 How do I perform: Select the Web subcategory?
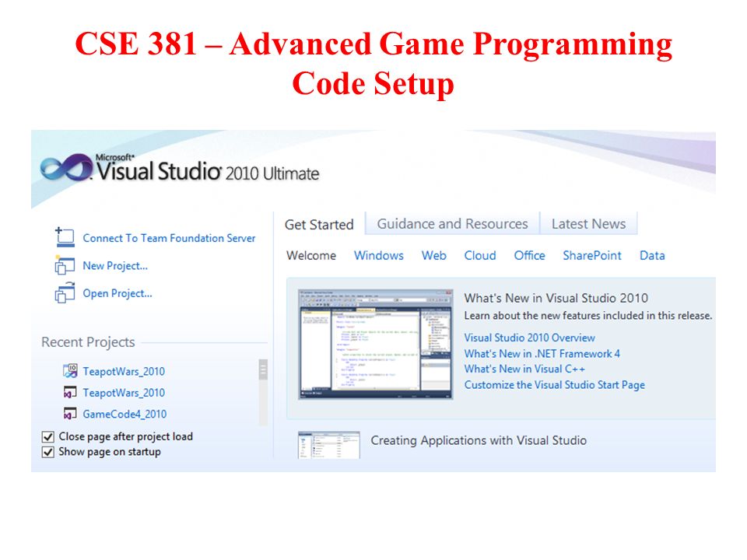click(434, 256)
